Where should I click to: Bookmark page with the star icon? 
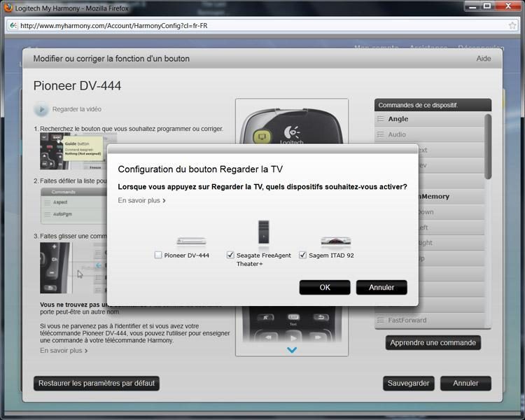(x=512, y=25)
